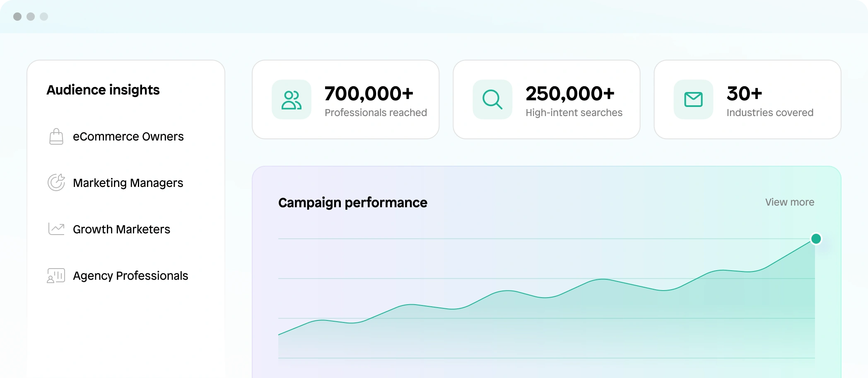Click the 700,000+ Professionals reached card
The image size is (868, 378).
tap(345, 99)
